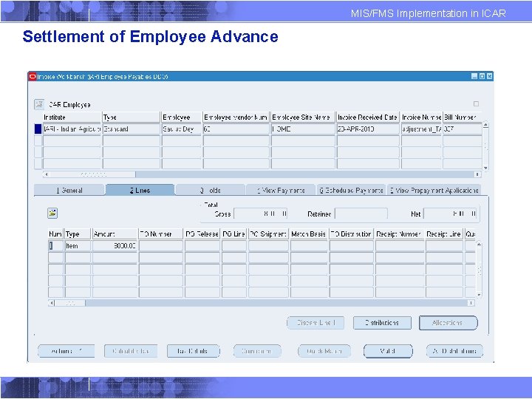
Task: Toggle the checkbox at top right of header
Action: (x=476, y=104)
